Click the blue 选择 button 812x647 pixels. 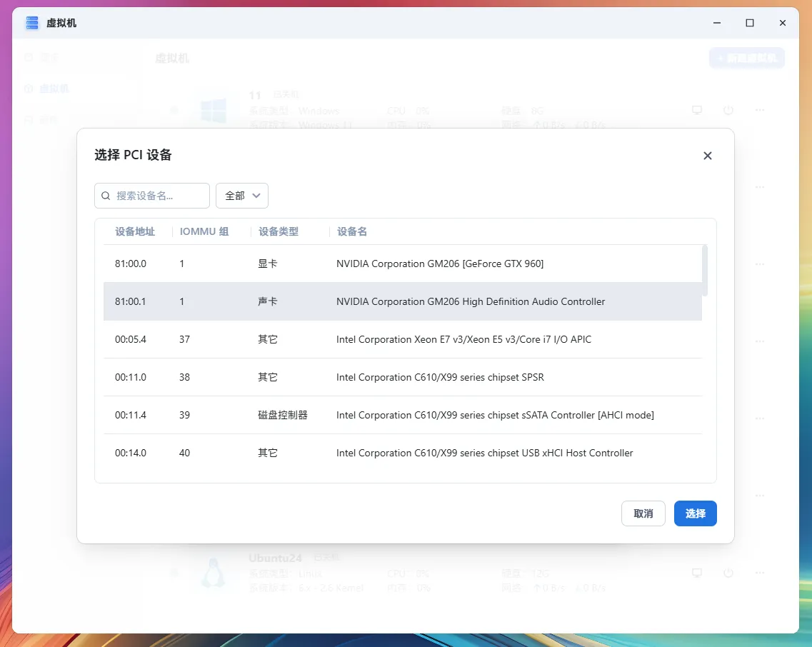(695, 513)
